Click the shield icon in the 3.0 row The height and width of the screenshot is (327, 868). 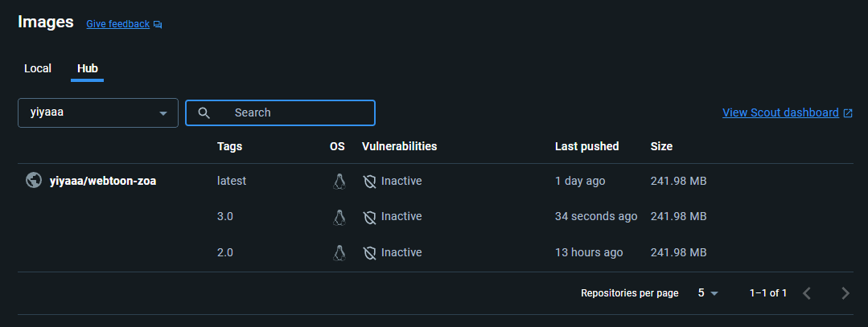point(369,216)
